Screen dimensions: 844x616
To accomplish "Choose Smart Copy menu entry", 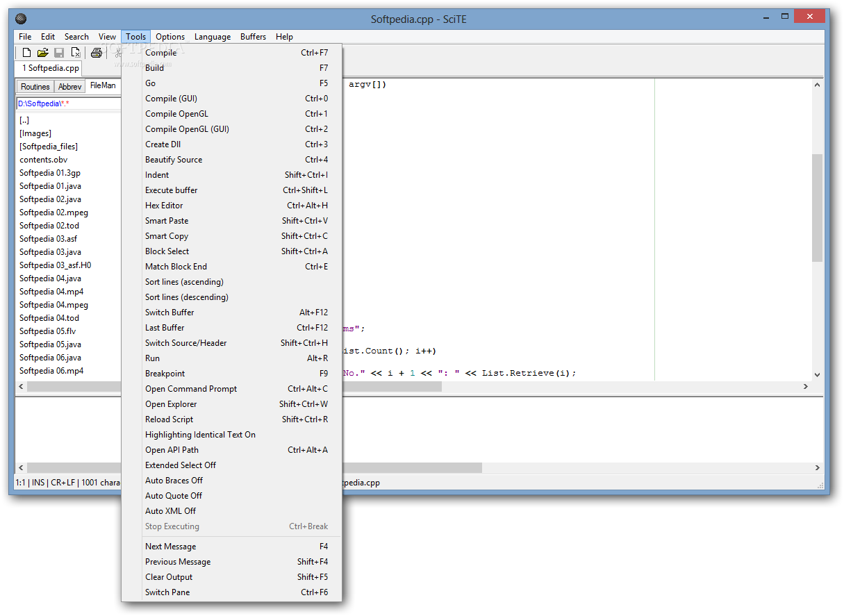I will pos(232,236).
